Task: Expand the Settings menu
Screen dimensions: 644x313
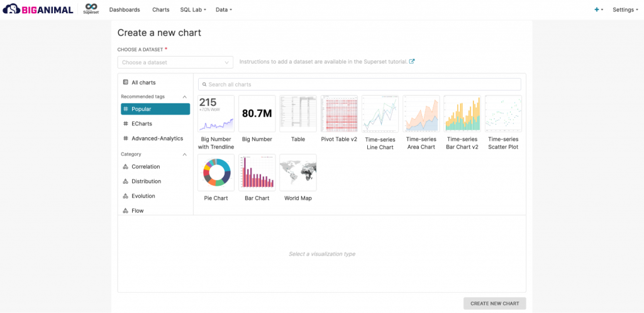Action: pos(625,10)
